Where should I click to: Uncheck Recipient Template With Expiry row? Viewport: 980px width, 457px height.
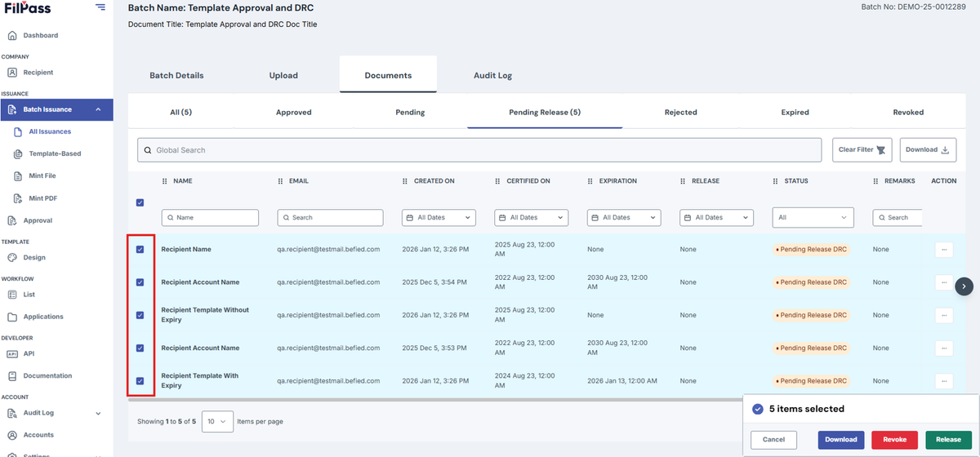pyautogui.click(x=140, y=380)
